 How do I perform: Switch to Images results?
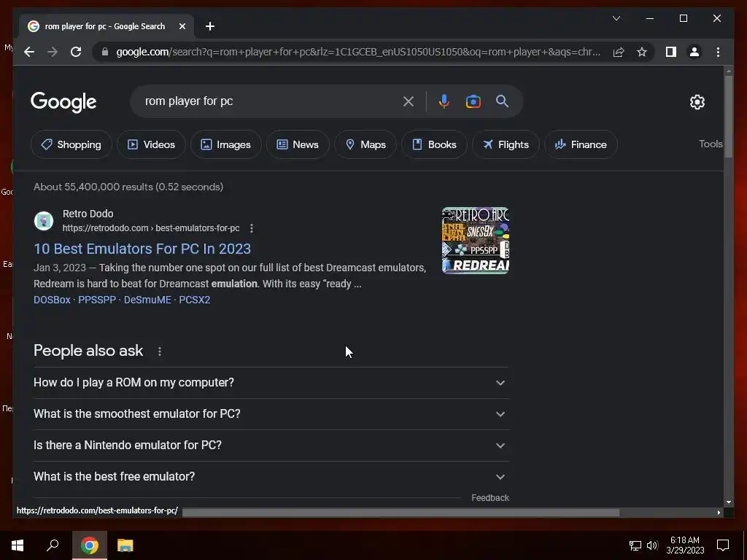(x=226, y=144)
